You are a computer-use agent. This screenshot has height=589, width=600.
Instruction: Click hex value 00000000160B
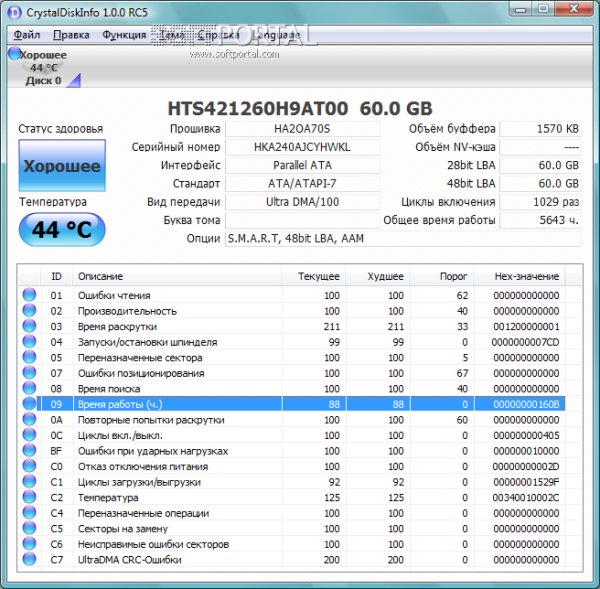pyautogui.click(x=526, y=404)
